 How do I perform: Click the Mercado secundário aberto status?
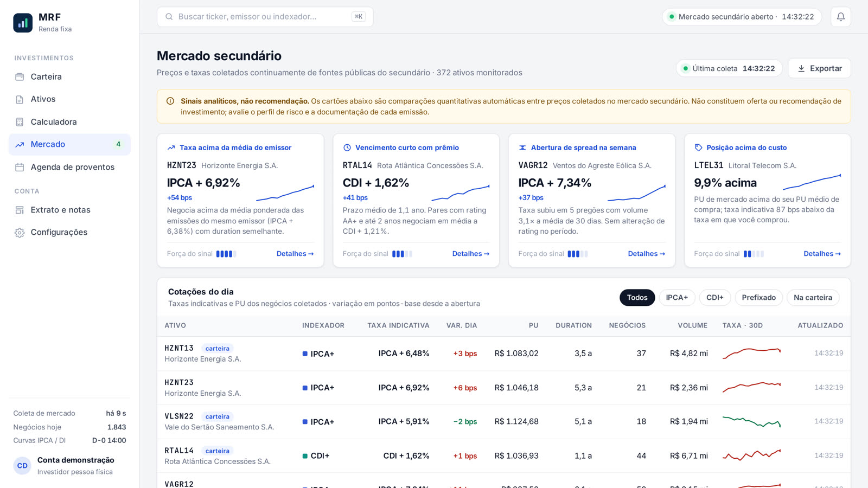tap(742, 17)
